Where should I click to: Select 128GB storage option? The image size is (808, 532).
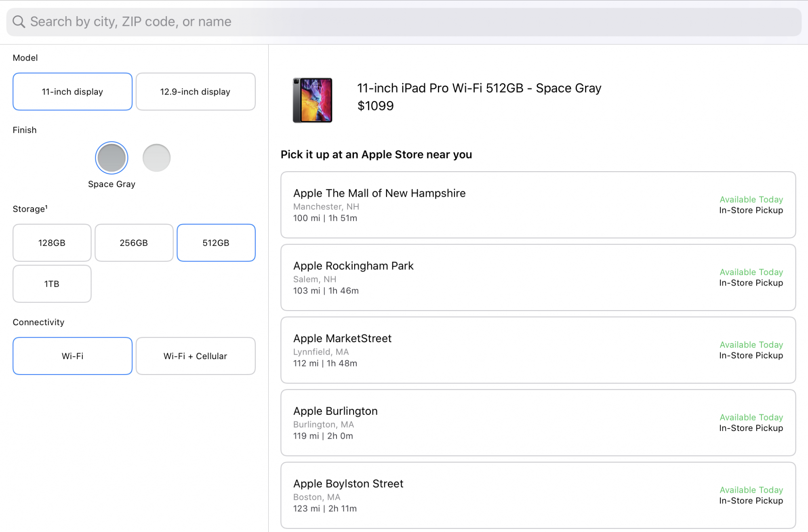52,243
